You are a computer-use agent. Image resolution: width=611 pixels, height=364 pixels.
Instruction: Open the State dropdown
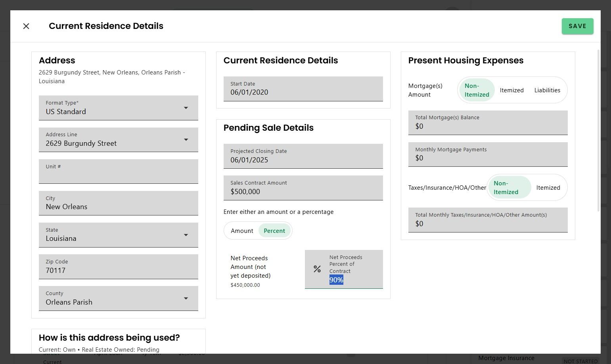[186, 235]
